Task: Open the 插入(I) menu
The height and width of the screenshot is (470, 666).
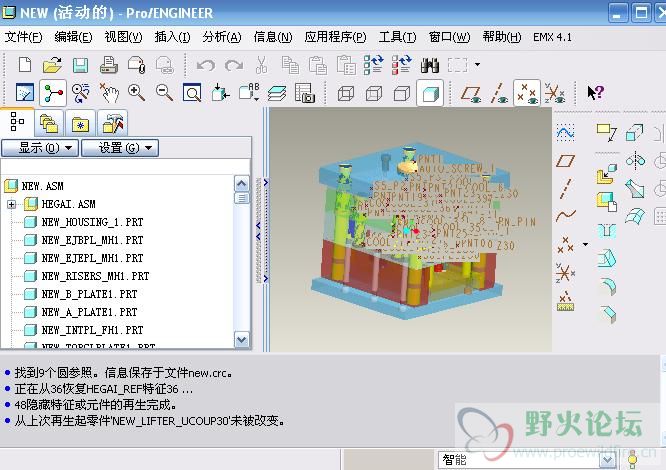Action: (172, 37)
